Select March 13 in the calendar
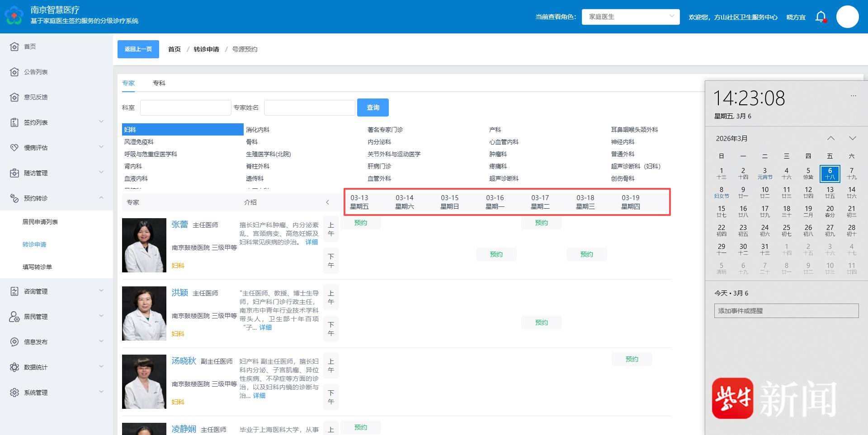This screenshot has width=868, height=435. click(830, 192)
